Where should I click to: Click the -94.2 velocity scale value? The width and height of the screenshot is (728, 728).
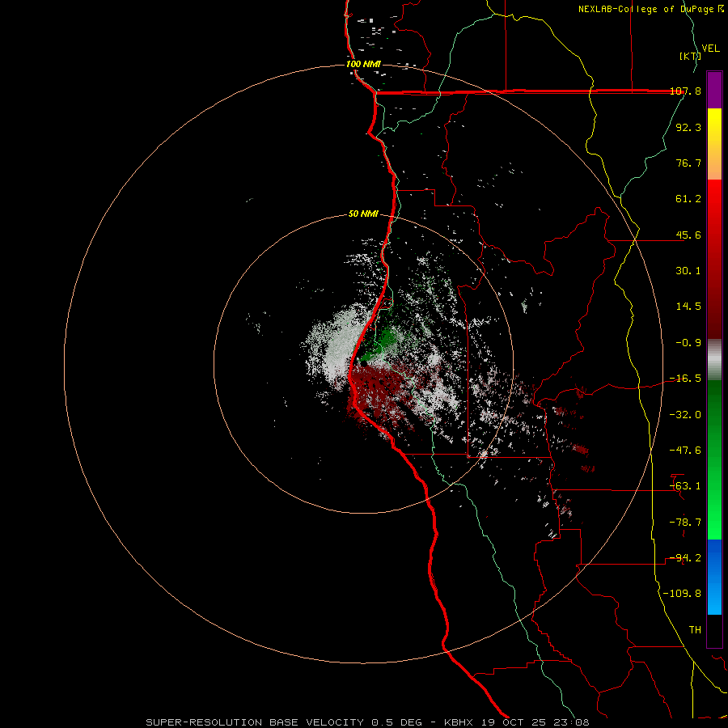[685, 558]
